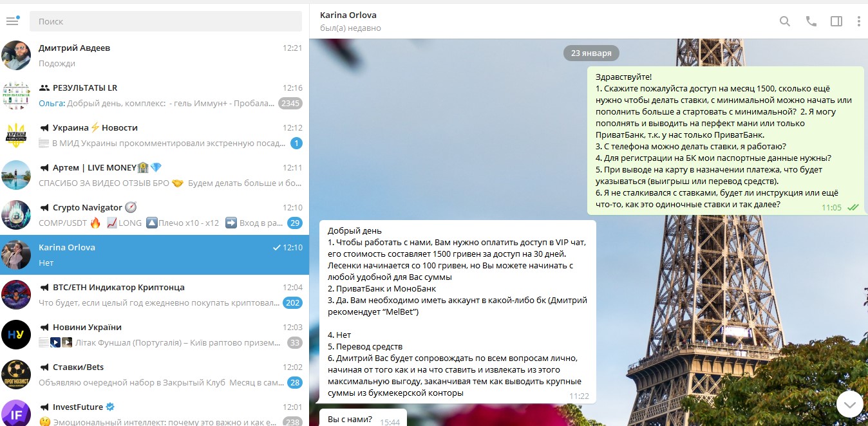The image size is (868, 426).
Task: Search within the Karina Orlova chat
Action: [x=785, y=21]
